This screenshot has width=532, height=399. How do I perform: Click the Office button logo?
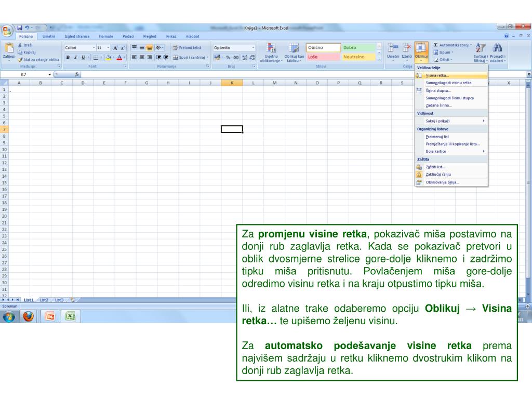tap(7, 31)
